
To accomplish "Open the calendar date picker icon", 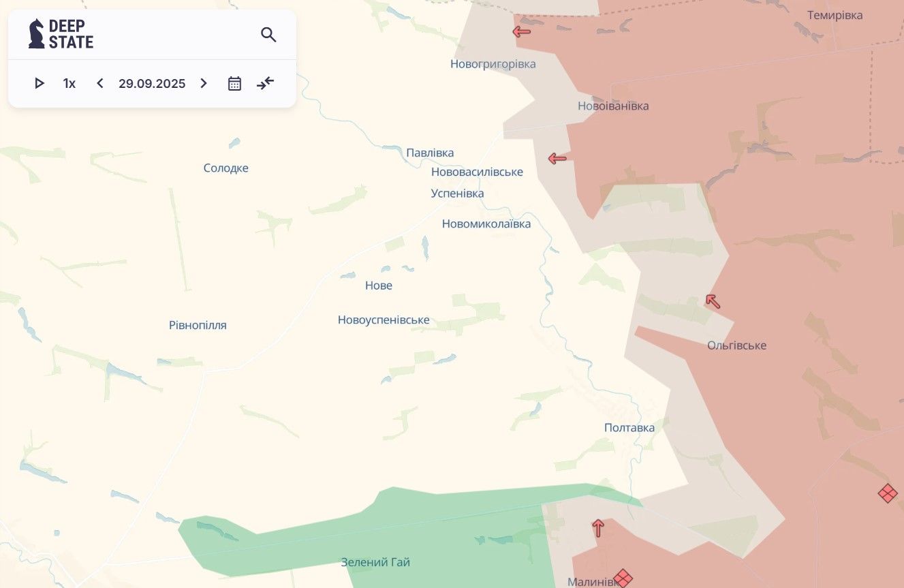I will [234, 84].
